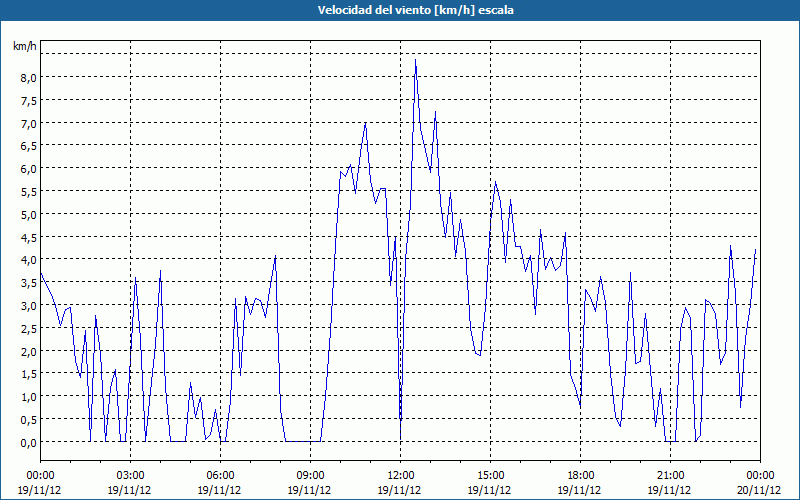Pick the '6,0' y-axis value
800x500 pixels.
click(29, 169)
